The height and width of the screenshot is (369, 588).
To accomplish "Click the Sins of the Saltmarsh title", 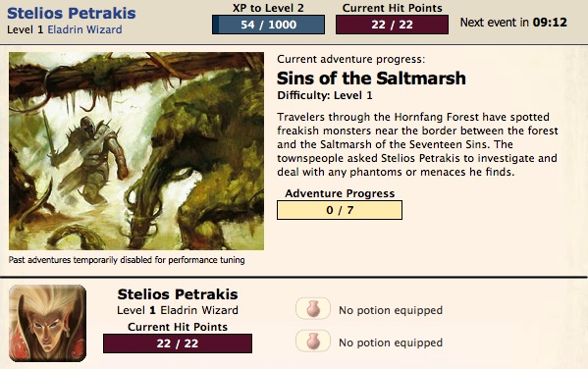I will click(x=371, y=79).
